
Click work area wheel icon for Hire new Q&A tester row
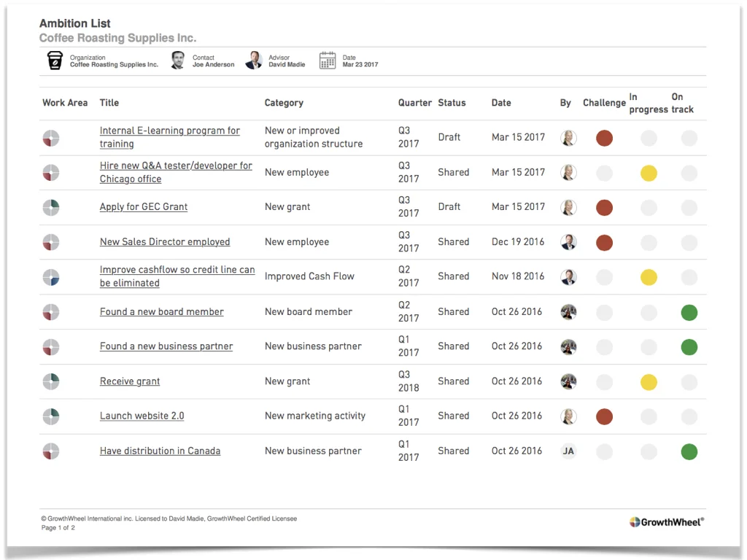coord(51,173)
